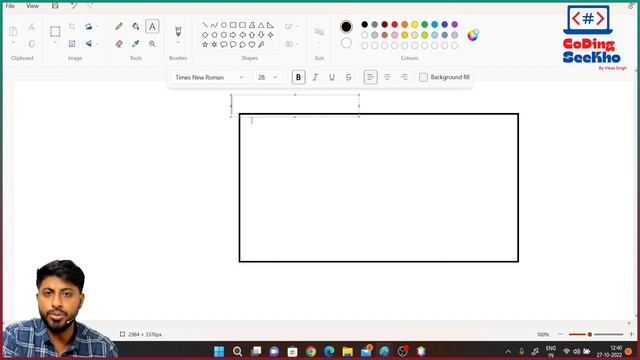Expand the Brushes options arrow
The height and width of the screenshot is (360, 640).
click(178, 43)
